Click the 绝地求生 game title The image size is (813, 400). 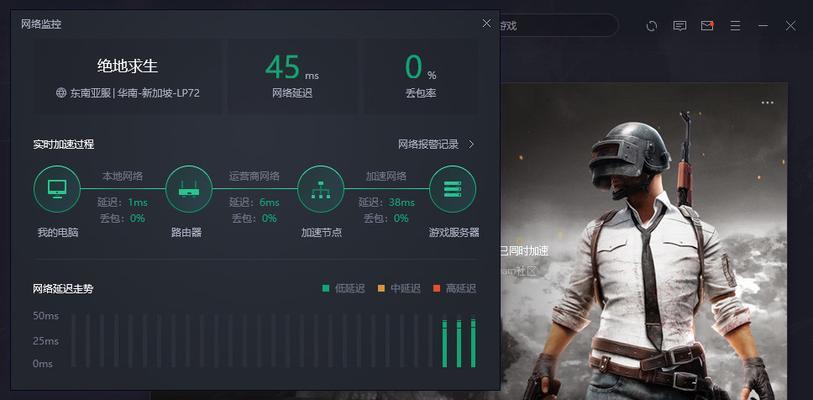[x=128, y=66]
